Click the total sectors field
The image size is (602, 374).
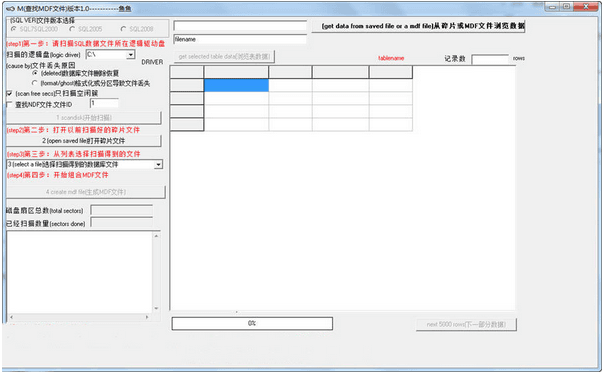tap(121, 210)
